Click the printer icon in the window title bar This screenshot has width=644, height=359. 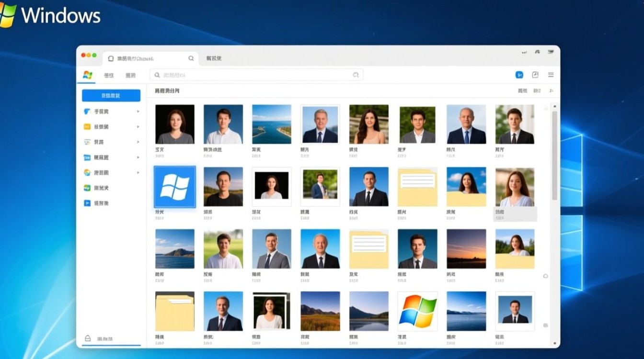[x=551, y=52]
